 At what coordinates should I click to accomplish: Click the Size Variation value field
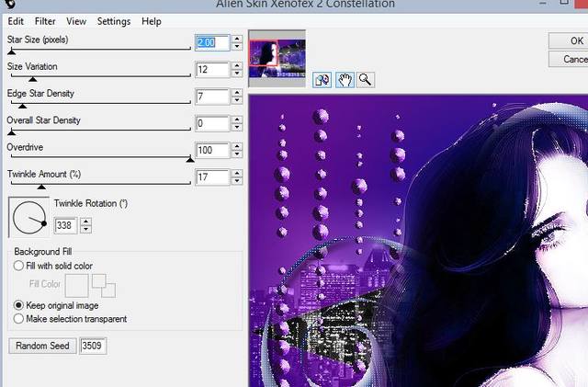212,70
